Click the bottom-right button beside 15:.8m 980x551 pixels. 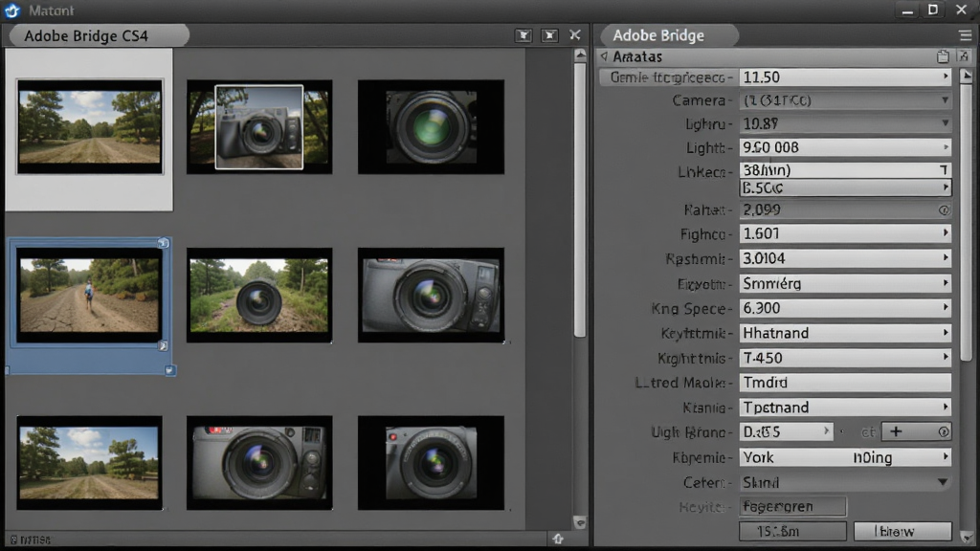click(x=902, y=532)
